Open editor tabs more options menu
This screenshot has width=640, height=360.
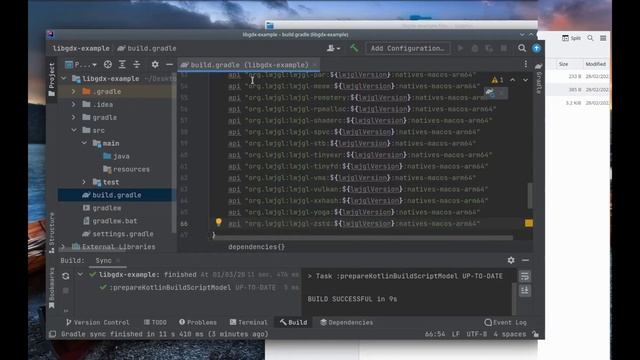pos(526,64)
